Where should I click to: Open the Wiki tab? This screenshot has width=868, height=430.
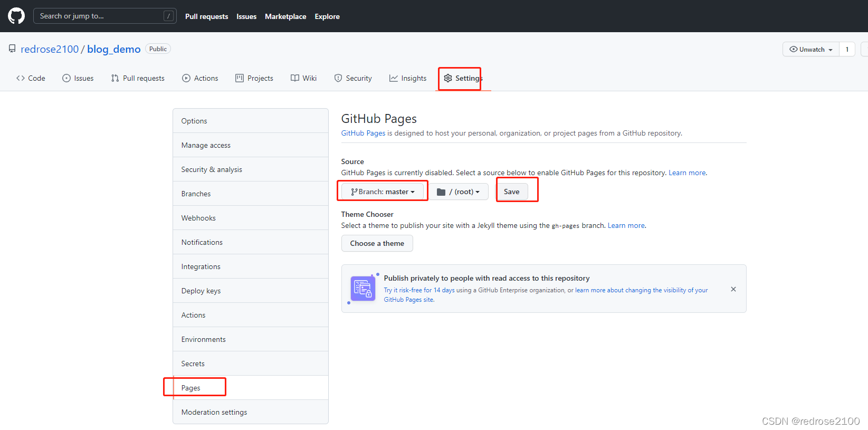303,78
